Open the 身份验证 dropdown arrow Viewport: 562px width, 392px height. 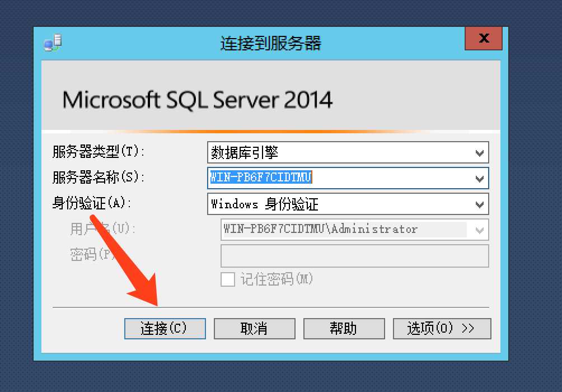coord(480,204)
